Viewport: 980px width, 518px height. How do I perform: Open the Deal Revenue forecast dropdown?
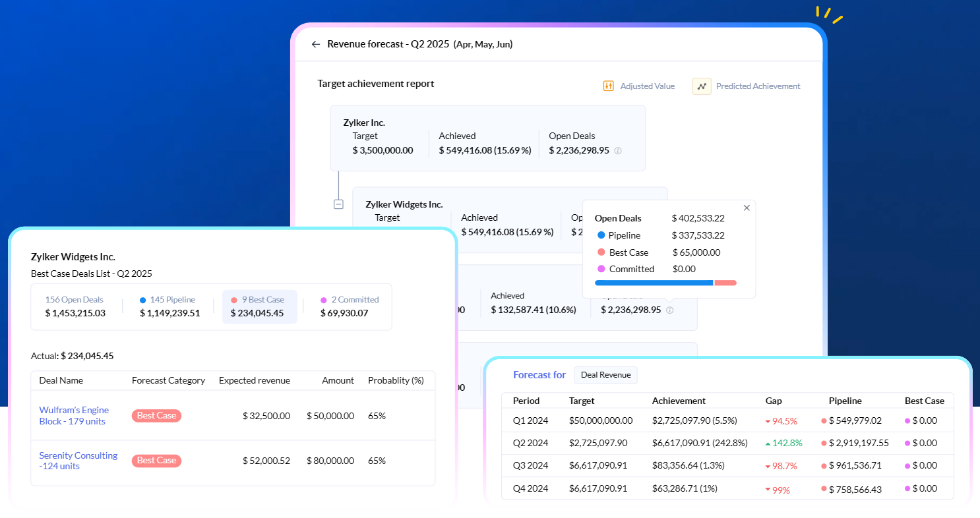point(605,375)
